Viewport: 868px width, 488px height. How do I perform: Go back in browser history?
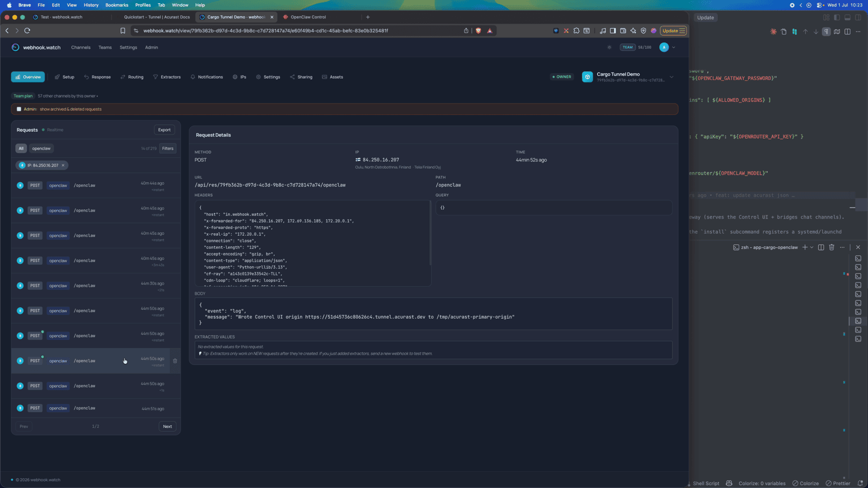pos(7,31)
